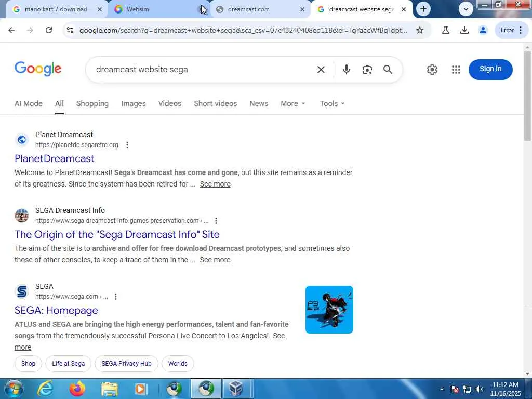532x399 pixels.
Task: Search by image with camera icon
Action: point(367,70)
